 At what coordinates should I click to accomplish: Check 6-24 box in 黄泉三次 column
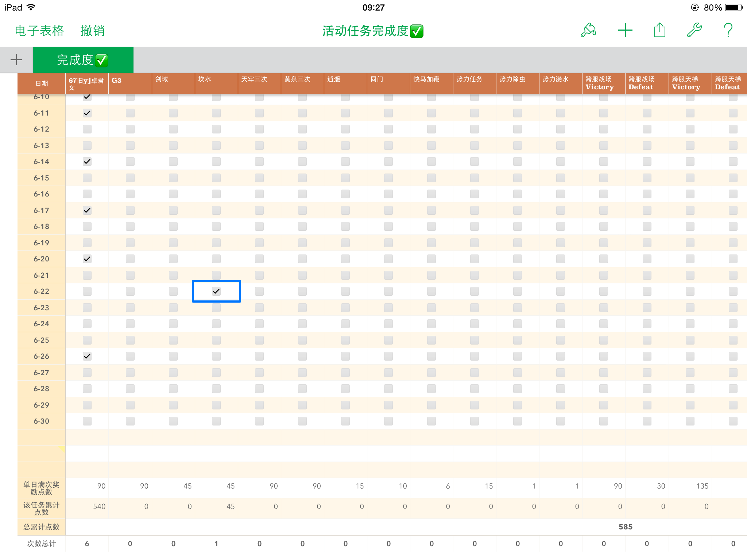point(302,324)
